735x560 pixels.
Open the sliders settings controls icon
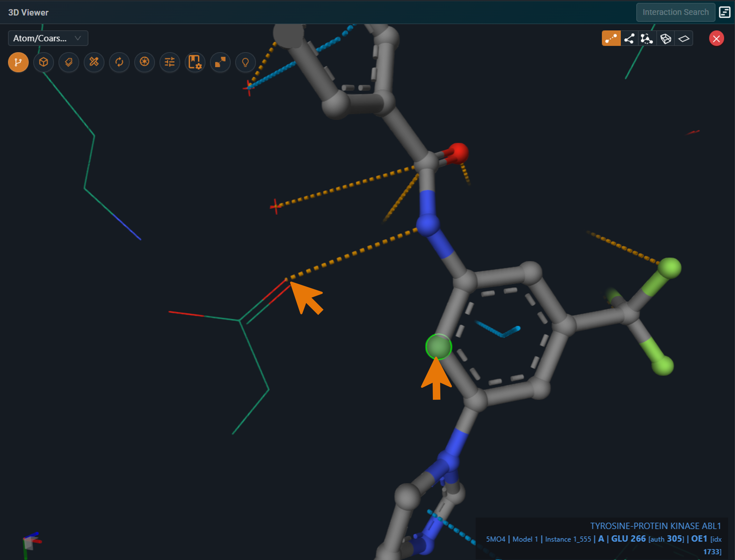(170, 62)
